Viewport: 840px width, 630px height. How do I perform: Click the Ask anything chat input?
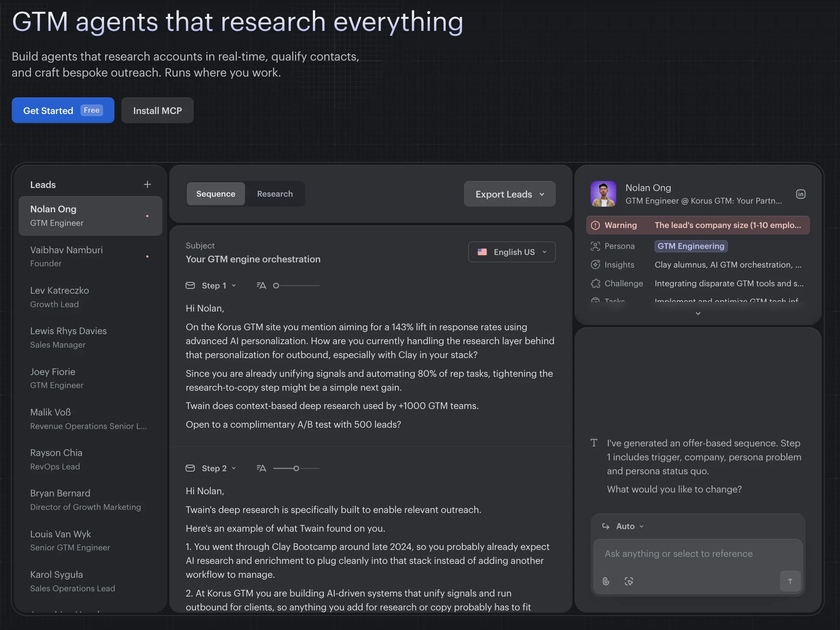[698, 554]
